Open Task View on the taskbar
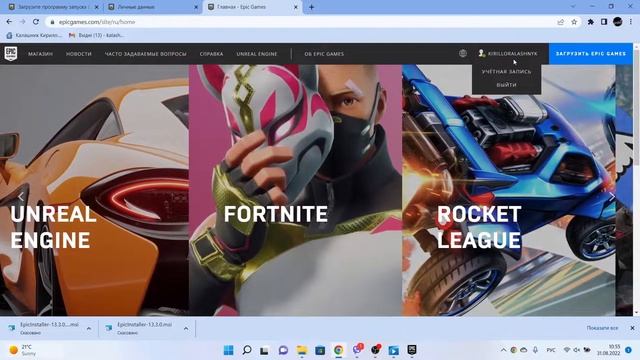The width and height of the screenshot is (640, 360). point(264,350)
